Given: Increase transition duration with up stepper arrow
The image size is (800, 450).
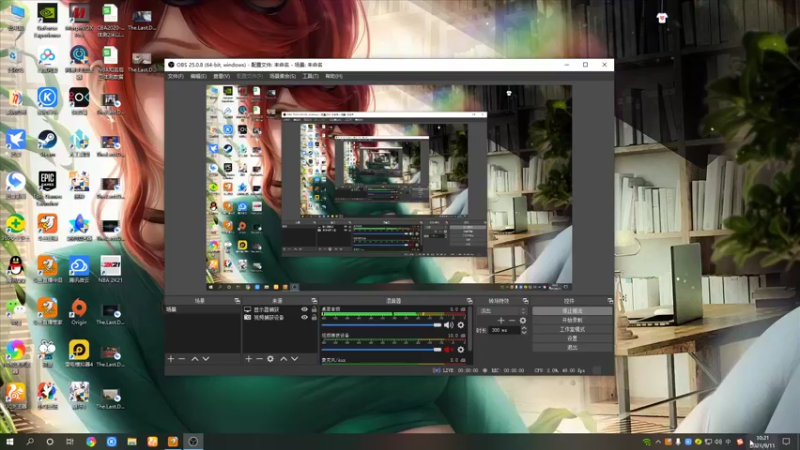Looking at the screenshot, I should coord(523,328).
